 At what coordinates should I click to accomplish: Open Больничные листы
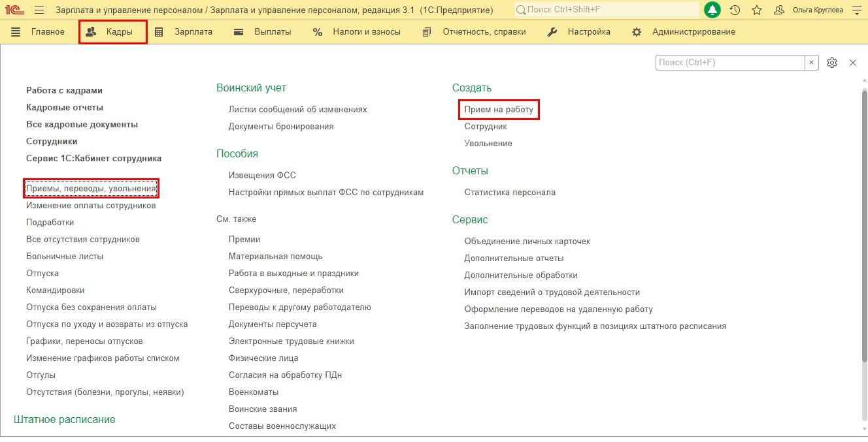[65, 257]
